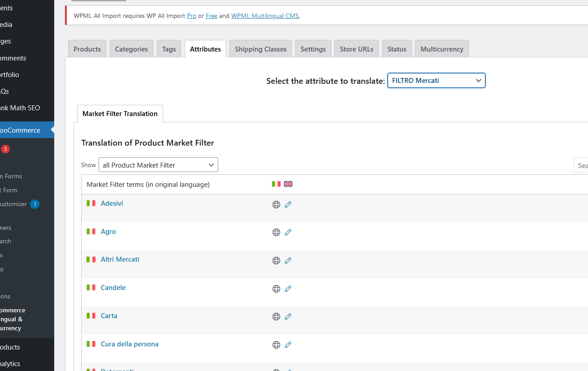The height and width of the screenshot is (371, 588).
Task: Click Italian flag beside Altri Mercati
Action: point(91,259)
